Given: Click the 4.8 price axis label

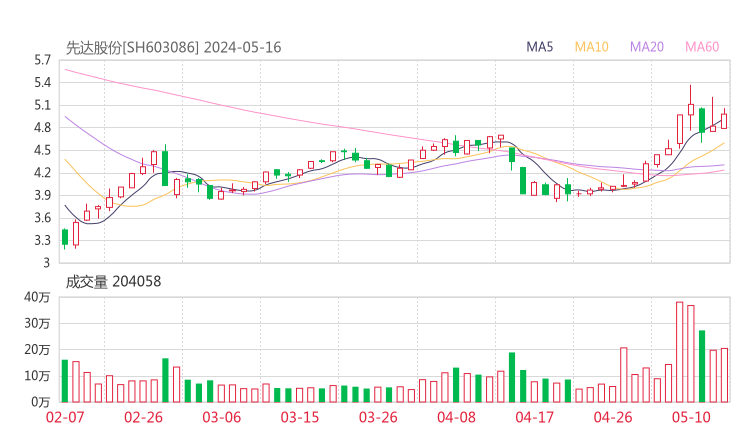Looking at the screenshot, I should pos(42,127).
